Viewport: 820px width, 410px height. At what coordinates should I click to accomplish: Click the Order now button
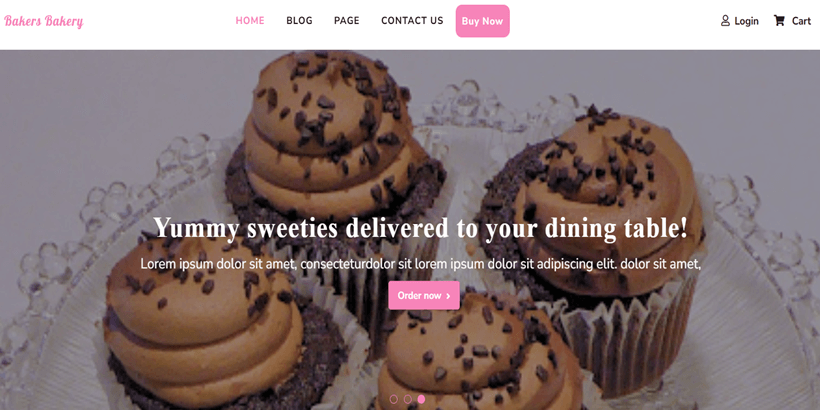pos(424,295)
